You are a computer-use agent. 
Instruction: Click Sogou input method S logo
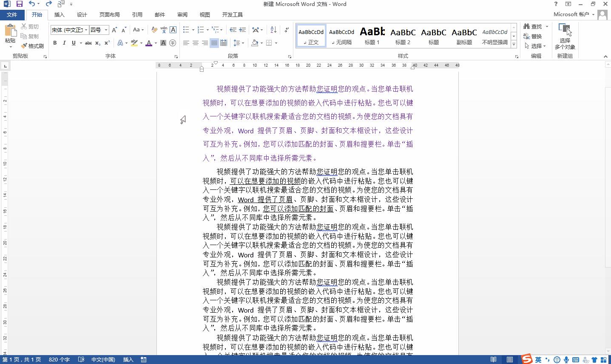(527, 359)
